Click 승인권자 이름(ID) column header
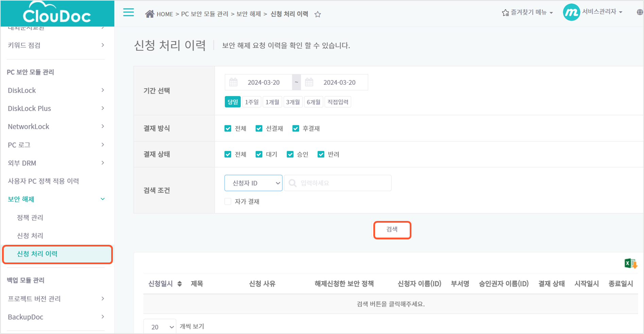 pos(504,284)
